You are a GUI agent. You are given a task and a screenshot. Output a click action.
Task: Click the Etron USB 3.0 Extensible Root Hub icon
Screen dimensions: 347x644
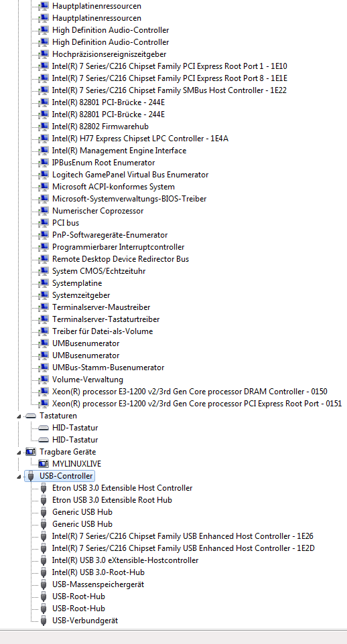coord(44,500)
